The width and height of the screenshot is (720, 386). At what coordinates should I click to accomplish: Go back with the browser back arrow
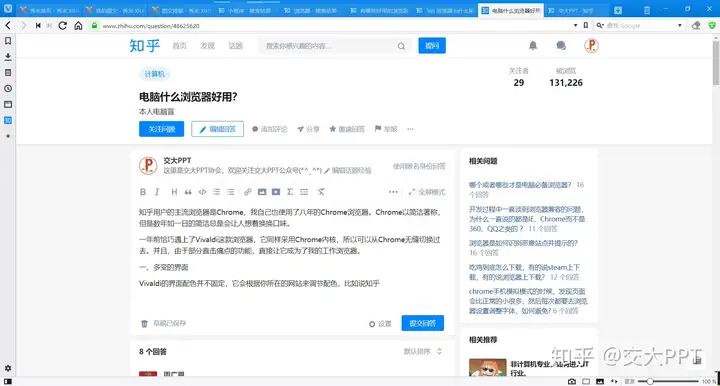(x=8, y=26)
